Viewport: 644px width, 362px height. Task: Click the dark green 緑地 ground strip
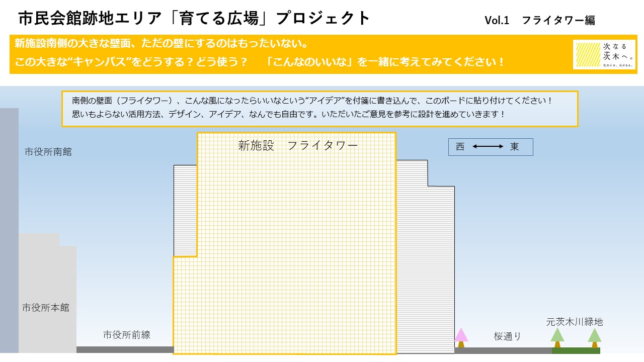[576, 350]
